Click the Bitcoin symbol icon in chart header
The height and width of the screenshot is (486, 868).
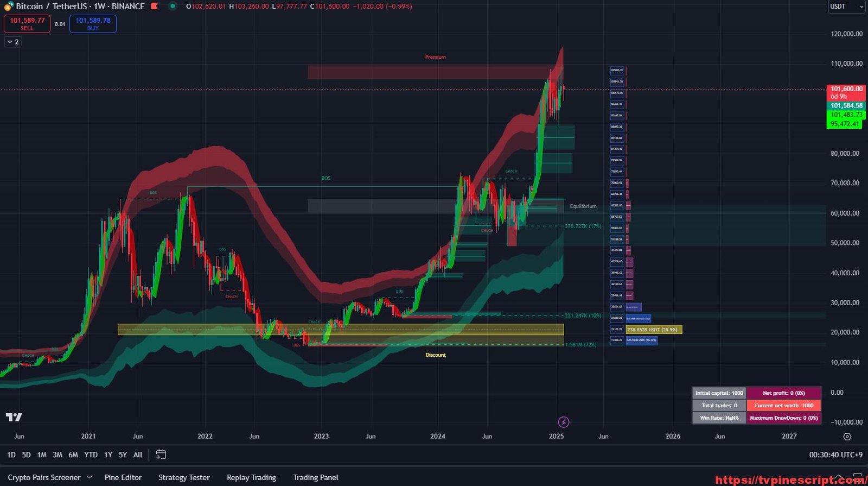click(9, 7)
